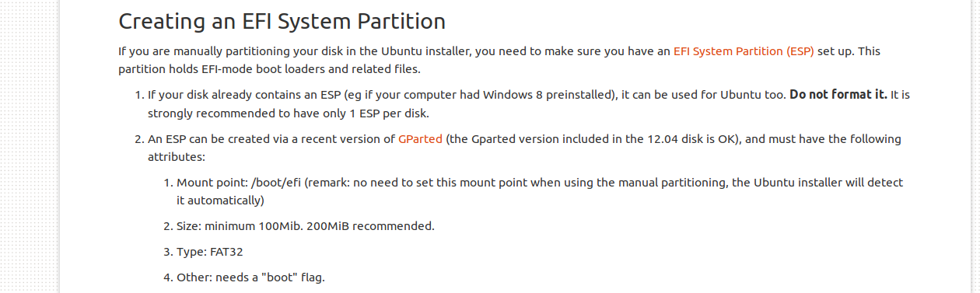980x293 pixels.
Task: Click the 'Other: needs a "boot" flag' item
Action: (250, 277)
